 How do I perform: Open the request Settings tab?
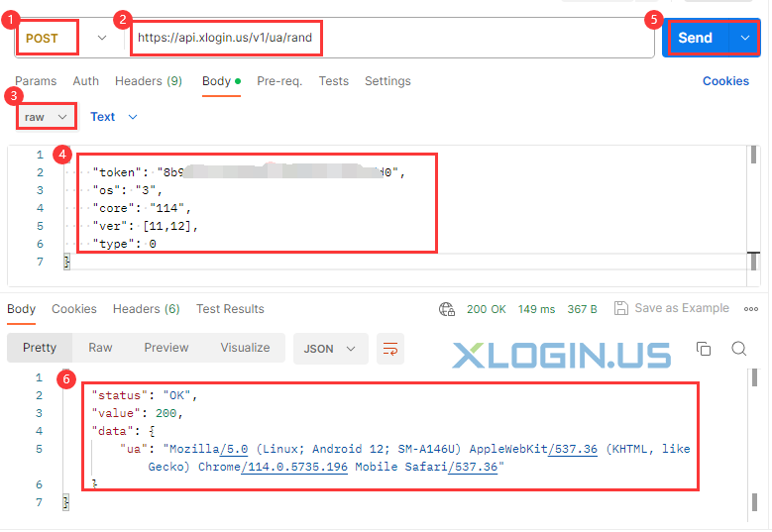point(387,81)
